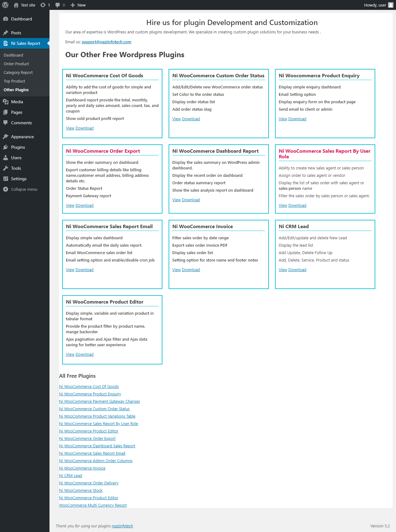Open the comments bubble icon in admin bar

pos(58,5)
